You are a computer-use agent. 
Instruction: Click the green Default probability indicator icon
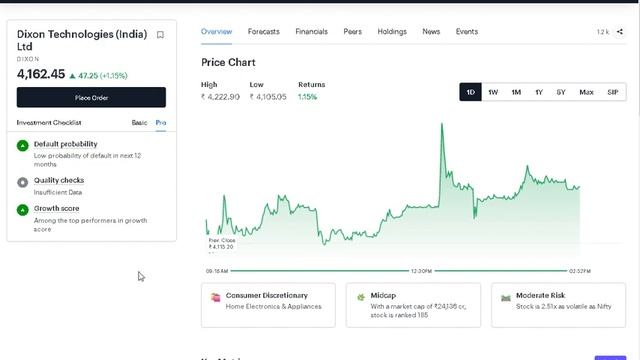click(22, 145)
